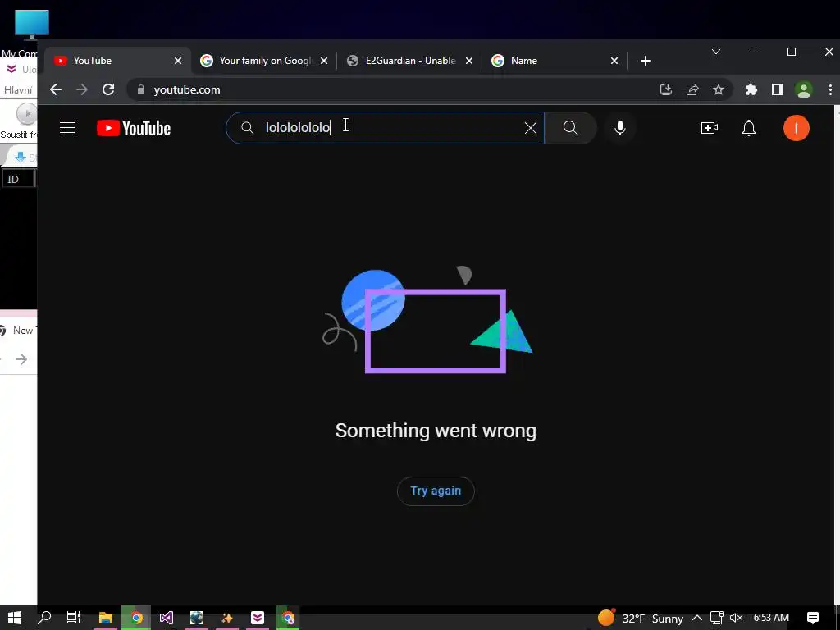Go back with the browser back arrow
Screen dimensions: 840x630
click(x=56, y=89)
